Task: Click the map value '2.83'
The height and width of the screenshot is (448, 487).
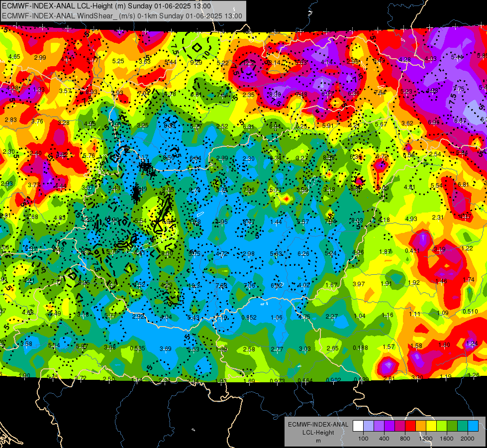Action: pos(10,120)
